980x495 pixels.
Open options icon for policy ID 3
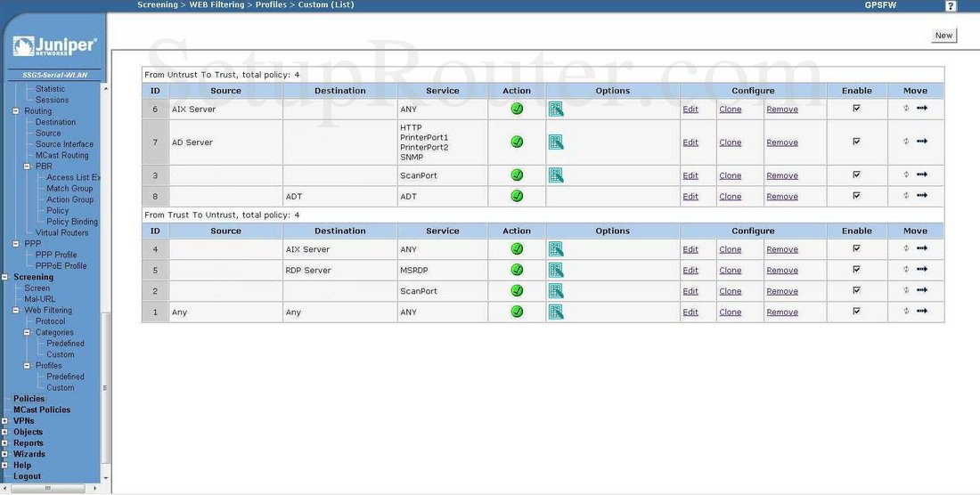click(x=556, y=175)
